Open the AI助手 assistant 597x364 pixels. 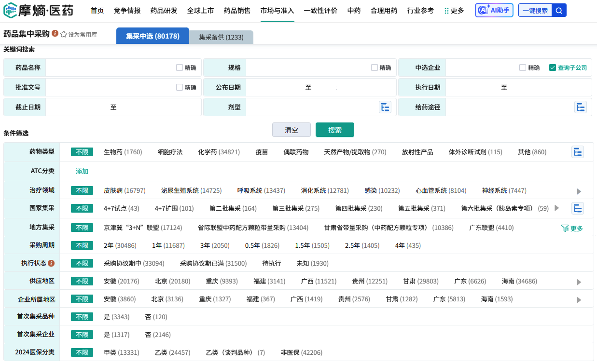pyautogui.click(x=494, y=11)
